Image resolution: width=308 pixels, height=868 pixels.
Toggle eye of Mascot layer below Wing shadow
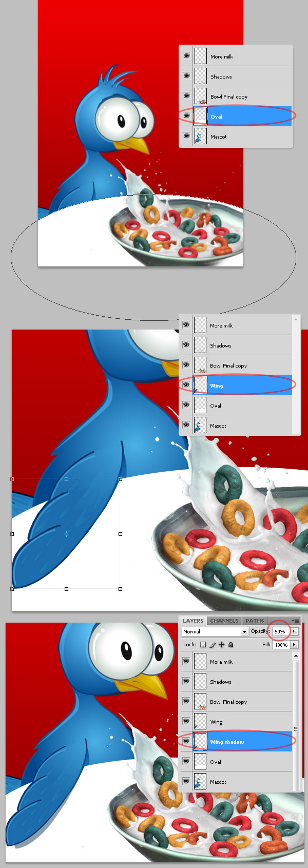tap(186, 782)
